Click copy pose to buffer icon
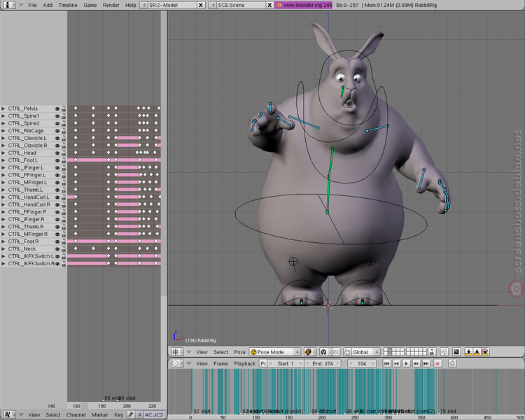Image resolution: width=525 pixels, height=420 pixels. point(468,352)
